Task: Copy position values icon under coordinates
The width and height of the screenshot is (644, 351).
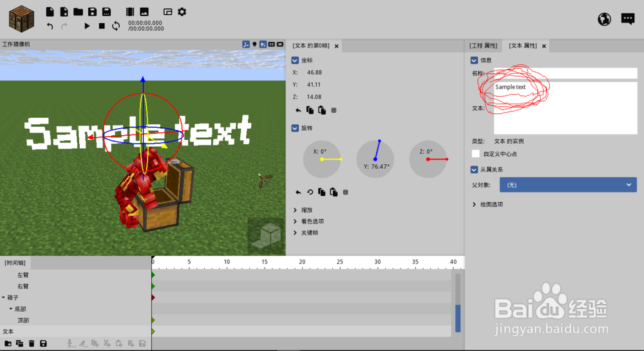Action: (310, 110)
